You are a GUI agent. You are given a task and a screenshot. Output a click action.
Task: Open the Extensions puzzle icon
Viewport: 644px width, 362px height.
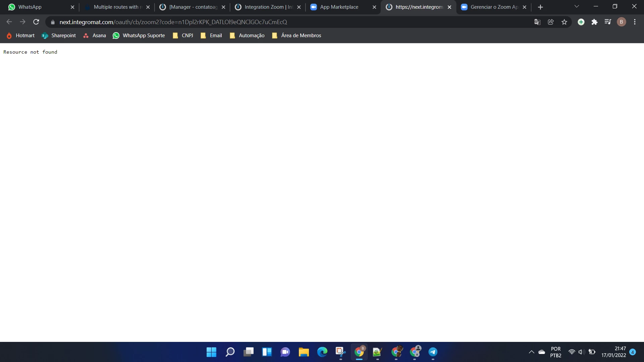click(x=594, y=22)
